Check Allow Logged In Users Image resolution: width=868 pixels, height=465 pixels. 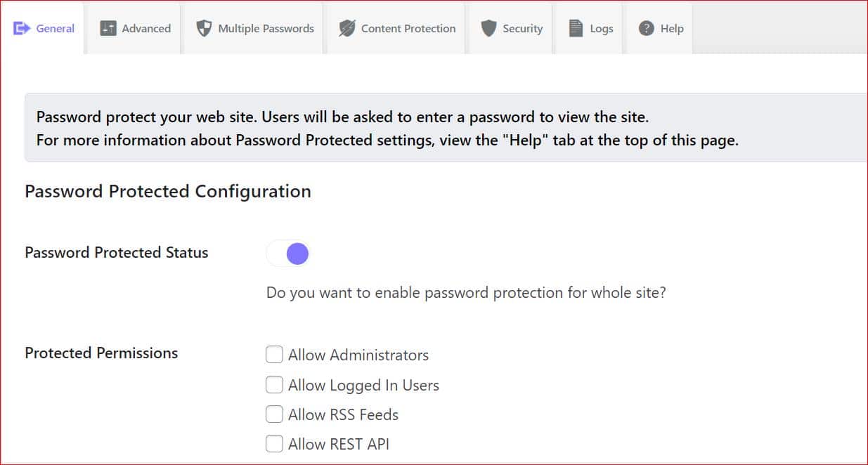[274, 384]
